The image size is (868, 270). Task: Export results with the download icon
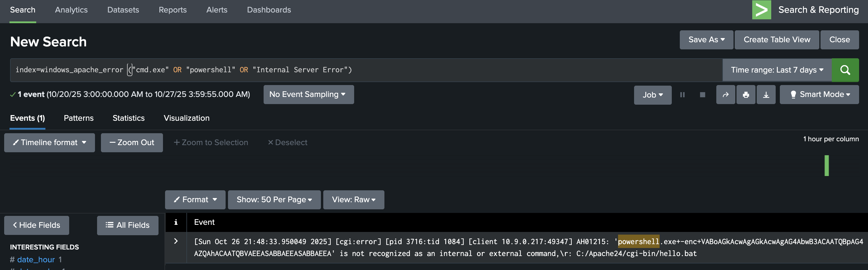click(x=766, y=95)
